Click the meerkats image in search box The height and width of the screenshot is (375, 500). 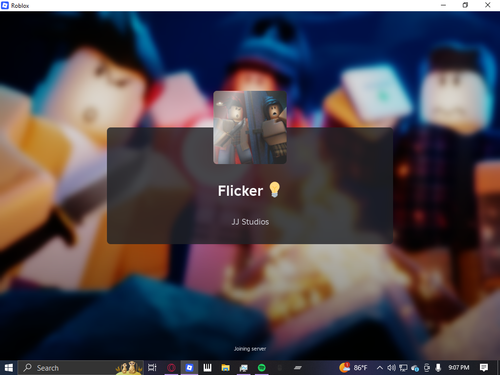tap(129, 368)
